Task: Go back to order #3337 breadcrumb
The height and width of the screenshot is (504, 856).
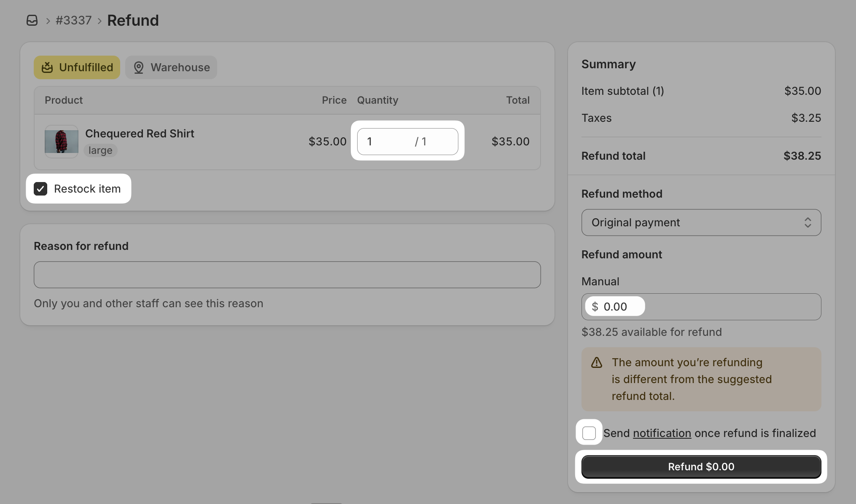Action: tap(73, 20)
